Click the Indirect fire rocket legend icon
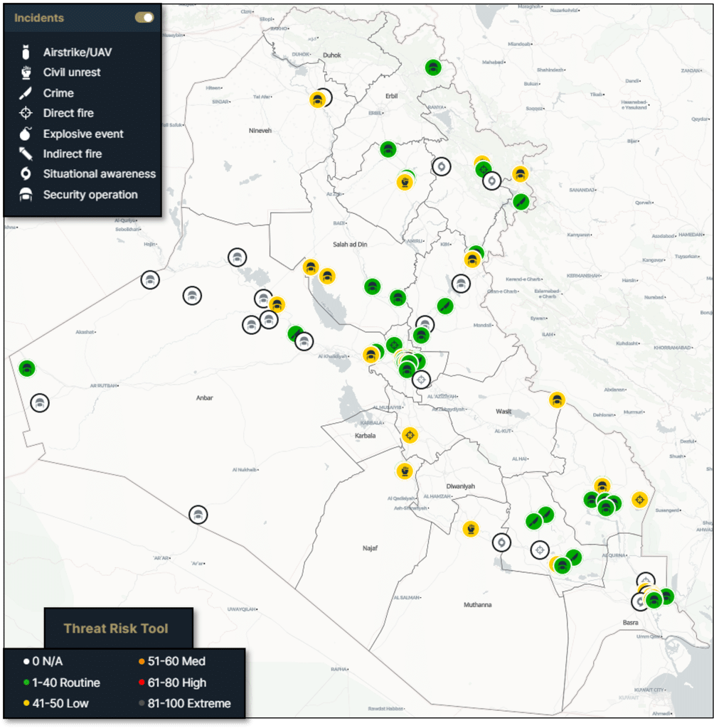 click(x=26, y=154)
